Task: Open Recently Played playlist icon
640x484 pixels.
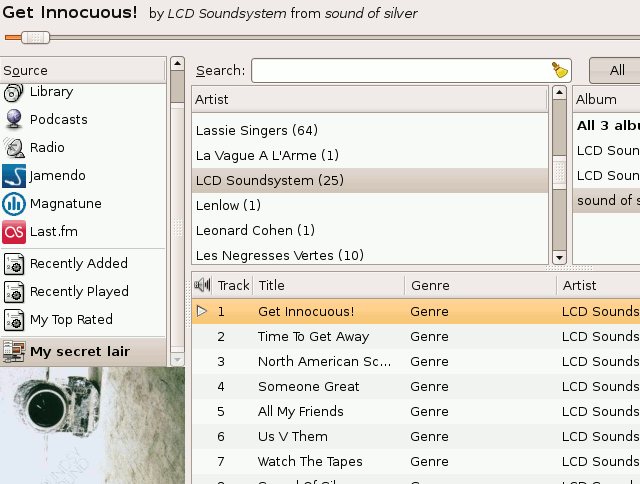Action: click(x=14, y=292)
